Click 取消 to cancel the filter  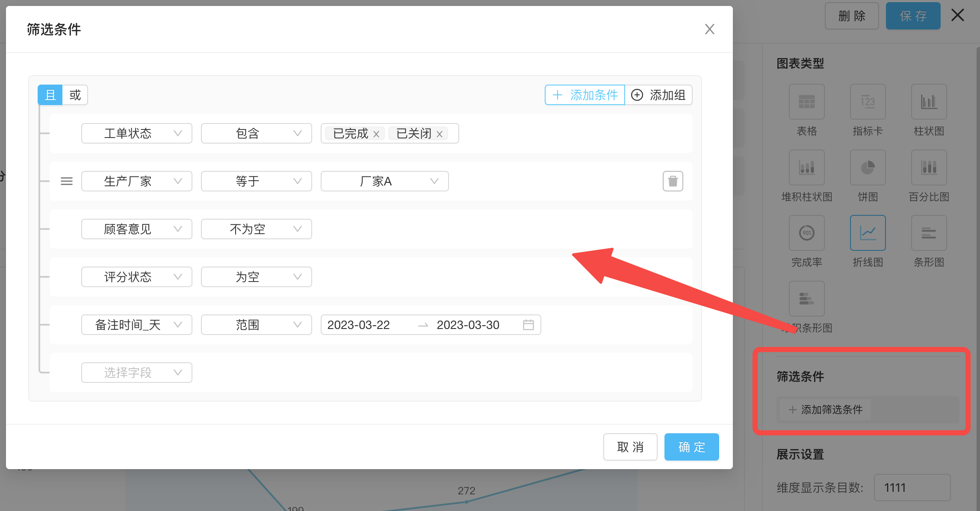point(630,447)
